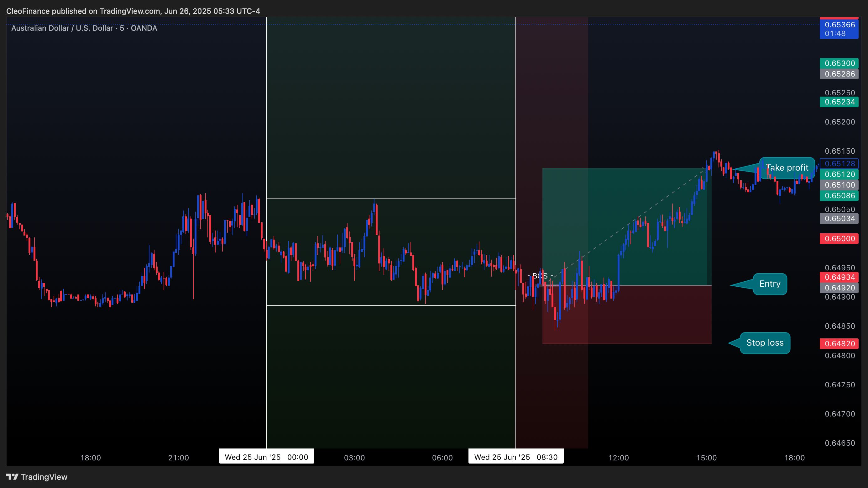Click the TradingView logo at bottom left
868x488 pixels.
coord(37,477)
